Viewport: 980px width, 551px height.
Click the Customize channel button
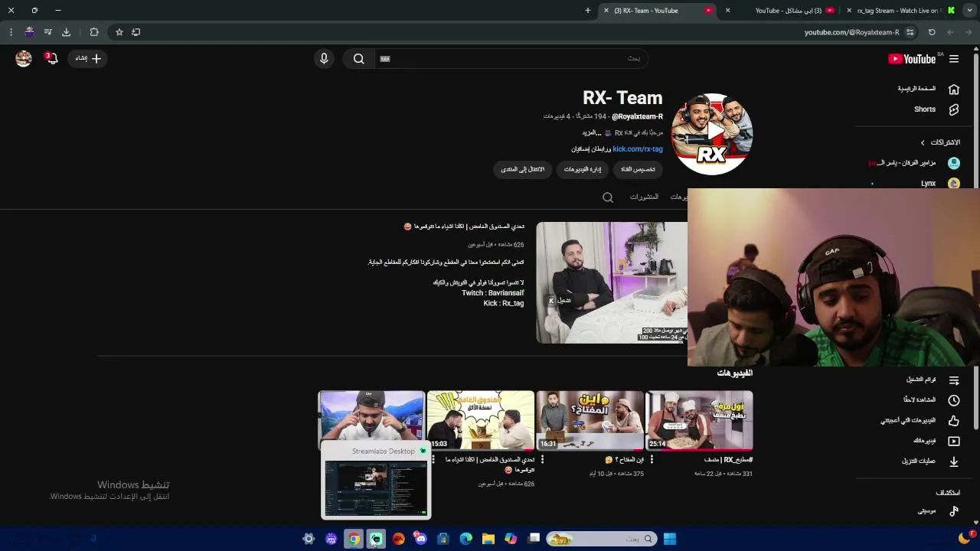638,169
